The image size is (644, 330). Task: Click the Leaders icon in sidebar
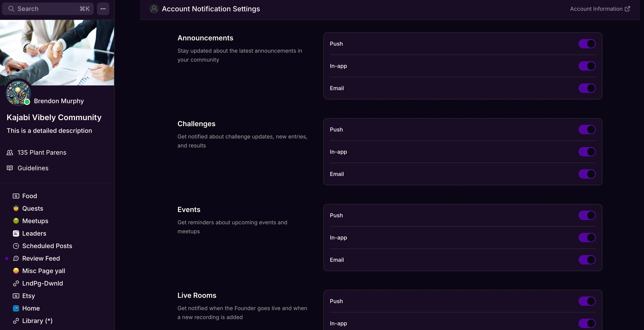click(x=16, y=233)
